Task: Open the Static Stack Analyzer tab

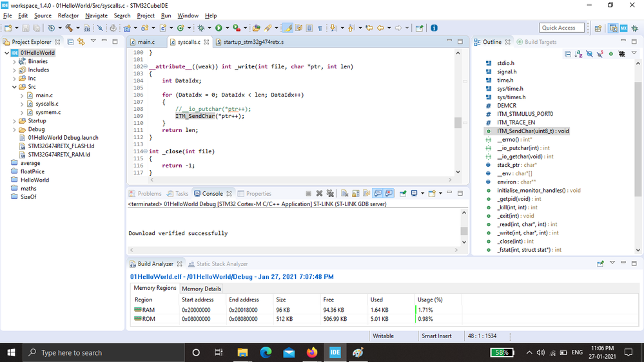Action: pyautogui.click(x=218, y=264)
